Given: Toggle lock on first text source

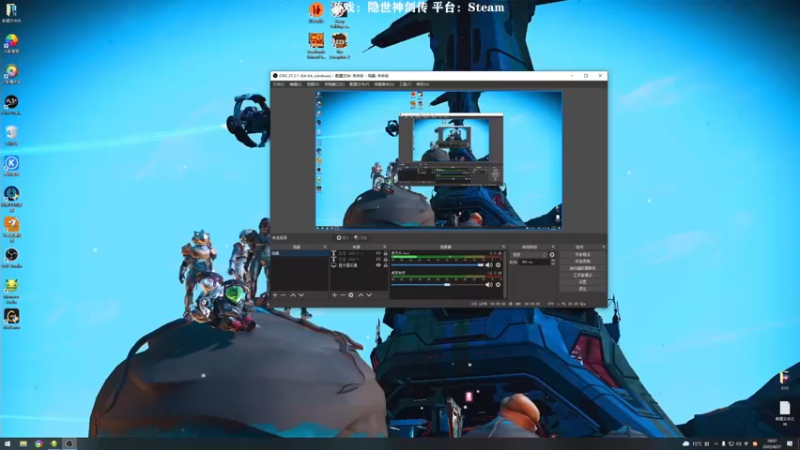Looking at the screenshot, I should click(386, 253).
